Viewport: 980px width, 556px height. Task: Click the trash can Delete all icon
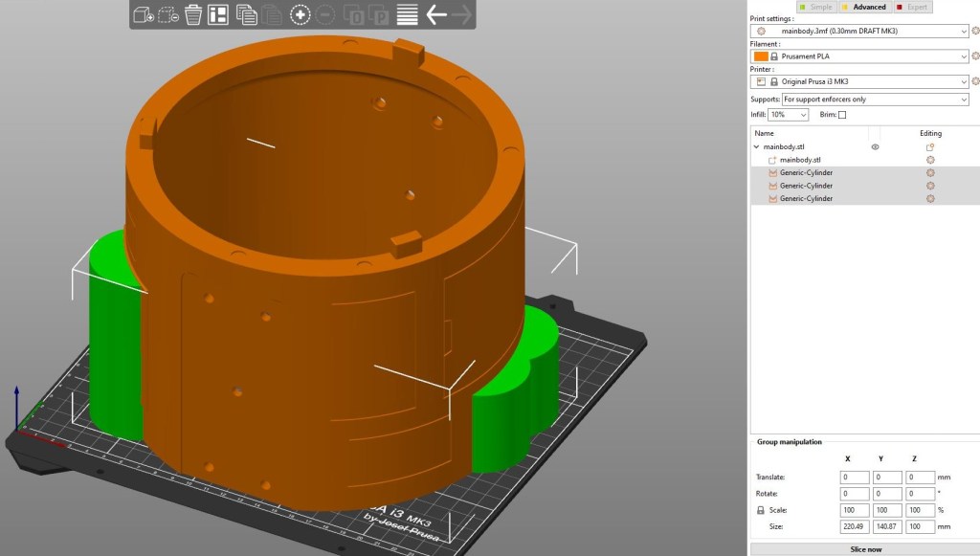pyautogui.click(x=193, y=14)
